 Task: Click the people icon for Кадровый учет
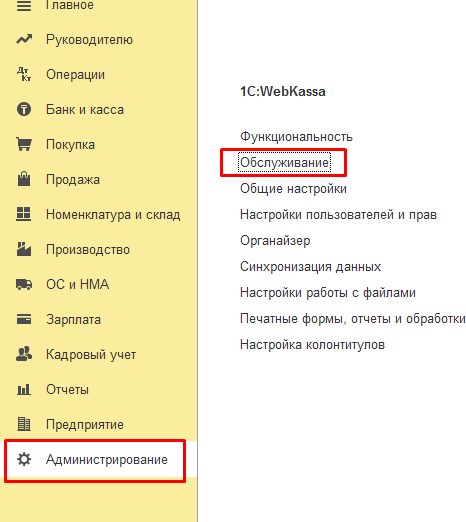coord(24,354)
